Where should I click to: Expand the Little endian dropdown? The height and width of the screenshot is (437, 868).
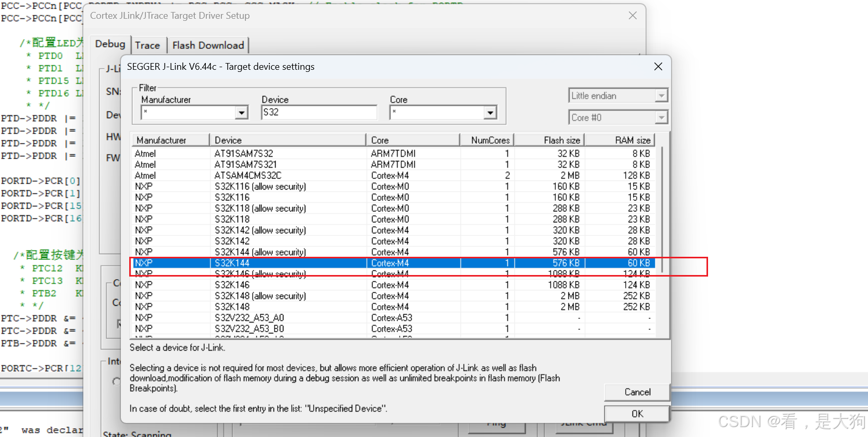point(661,96)
